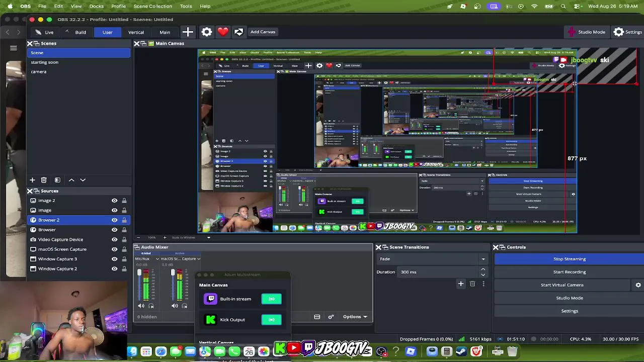Move the selected scene down
This screenshot has width=644, height=362.
pos(83,179)
